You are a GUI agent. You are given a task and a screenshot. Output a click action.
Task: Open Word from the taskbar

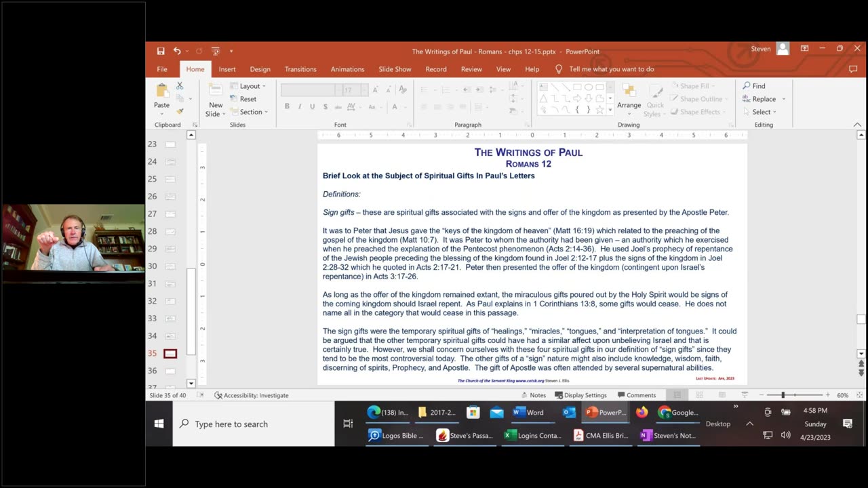click(x=528, y=412)
